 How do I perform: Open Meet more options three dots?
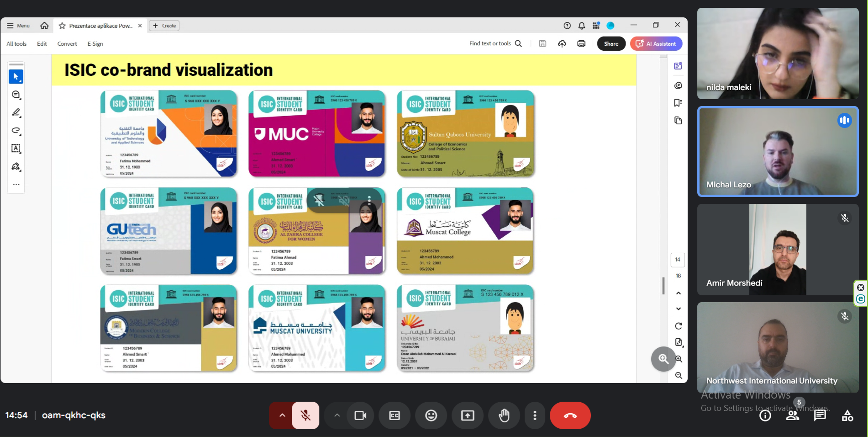click(x=535, y=416)
